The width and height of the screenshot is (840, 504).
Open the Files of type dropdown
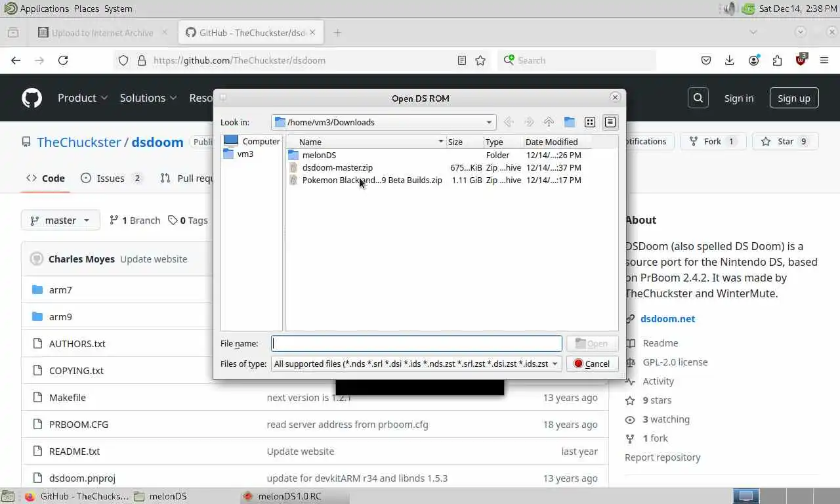(x=417, y=364)
